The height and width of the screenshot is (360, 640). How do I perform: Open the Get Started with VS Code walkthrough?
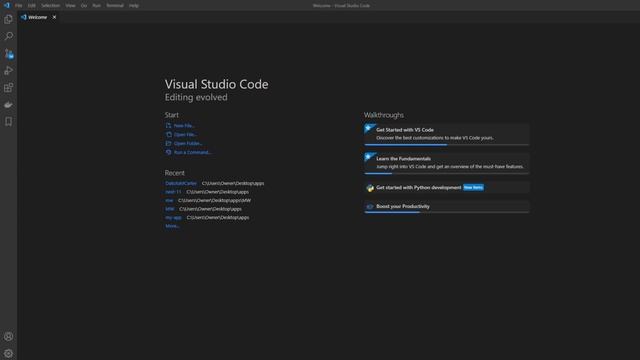point(447,134)
